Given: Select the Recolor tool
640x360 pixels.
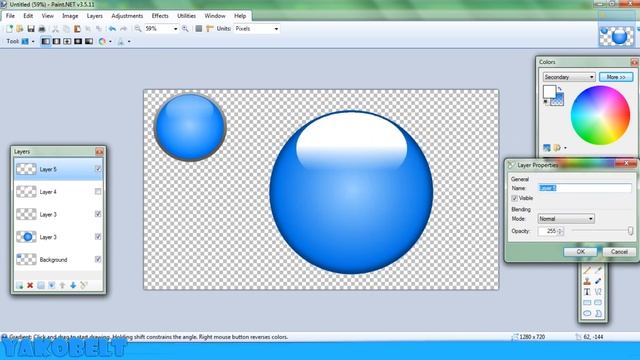Looking at the screenshot, I should (598, 281).
